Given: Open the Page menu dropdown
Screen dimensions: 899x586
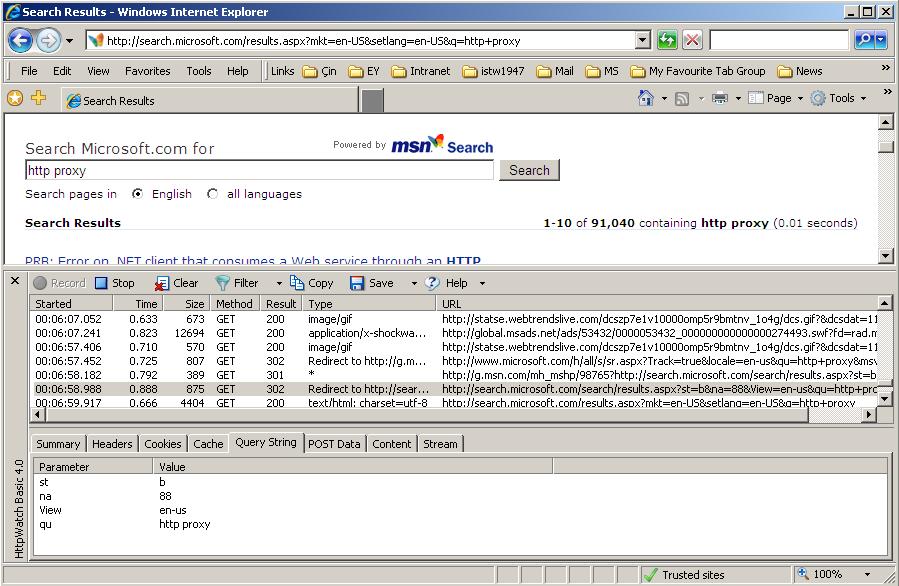Looking at the screenshot, I should pos(776,99).
